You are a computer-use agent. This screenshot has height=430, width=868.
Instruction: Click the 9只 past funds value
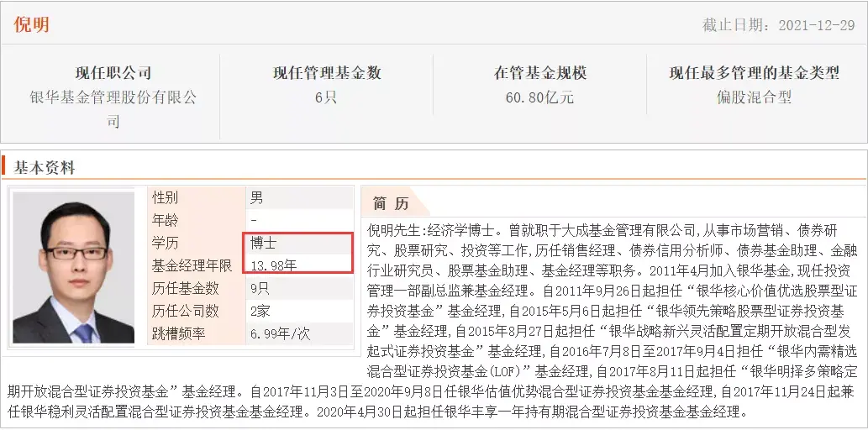click(x=260, y=288)
